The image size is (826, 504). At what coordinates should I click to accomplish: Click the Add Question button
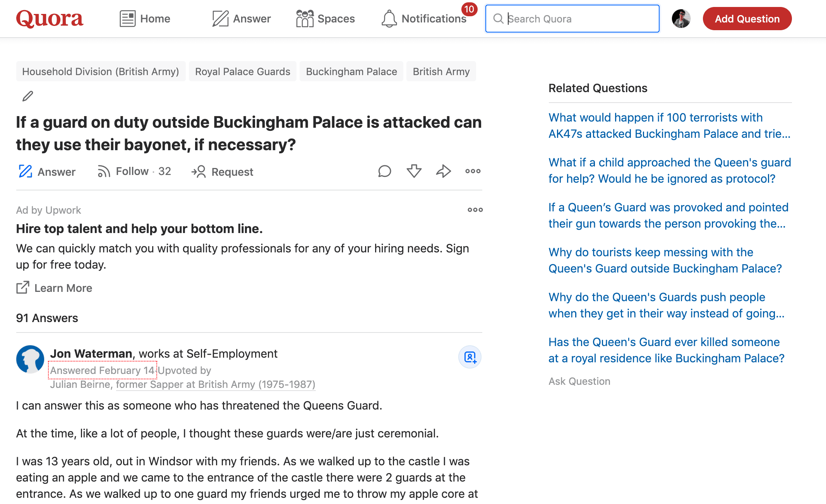click(747, 19)
